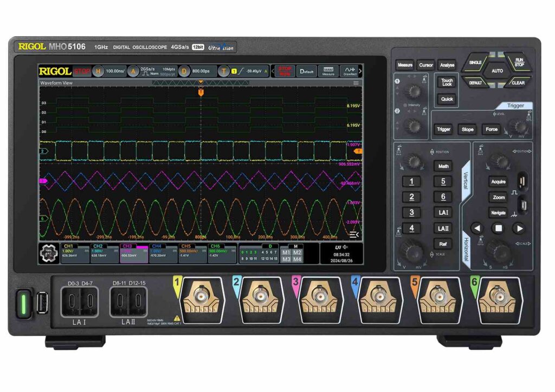Tap the muted speaker icon
This screenshot has height=392, width=555.
(x=345, y=247)
